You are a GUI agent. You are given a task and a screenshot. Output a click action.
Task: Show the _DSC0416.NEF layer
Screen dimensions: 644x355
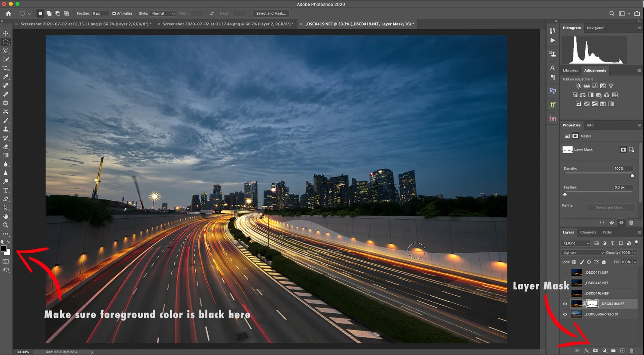pyautogui.click(x=565, y=294)
